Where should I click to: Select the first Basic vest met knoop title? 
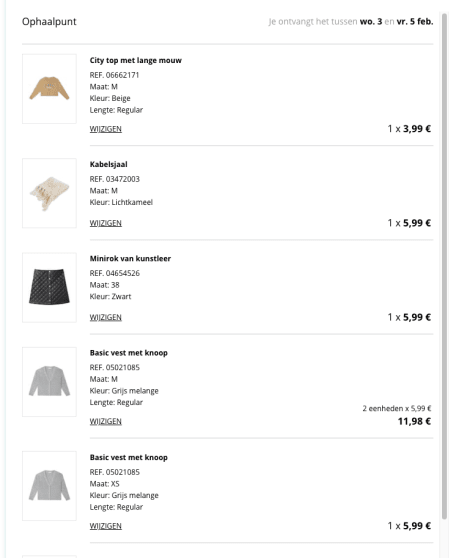click(x=129, y=353)
